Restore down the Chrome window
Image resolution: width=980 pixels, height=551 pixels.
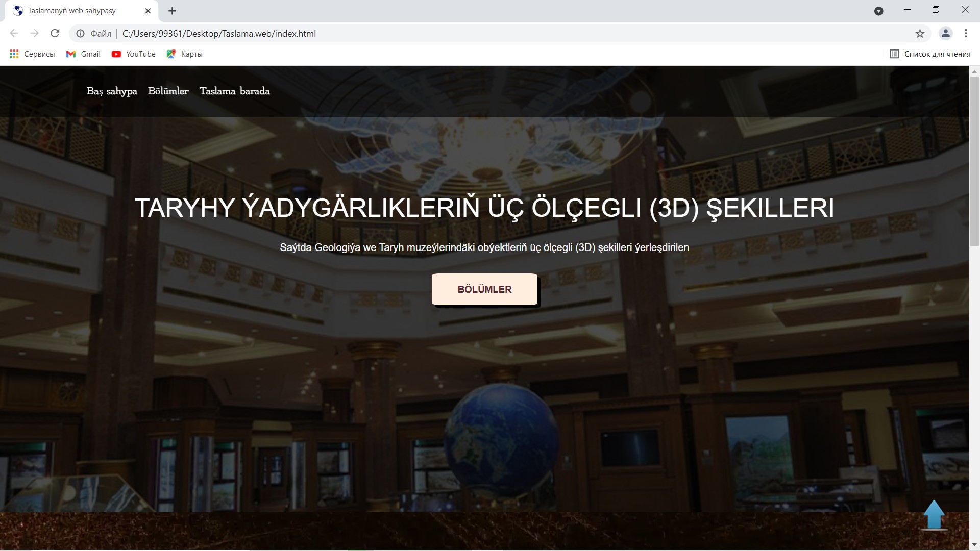tap(936, 10)
